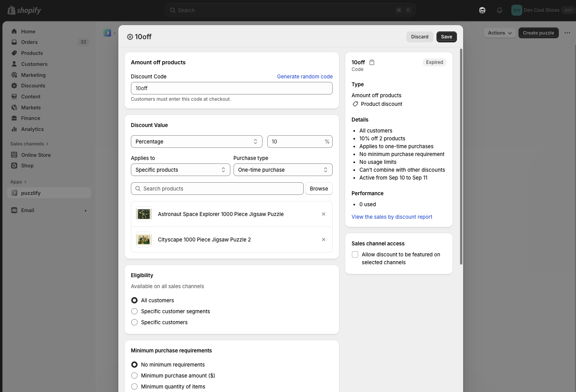This screenshot has height=392, width=576.
Task: Open the Specific products dropdown
Action: point(181,170)
